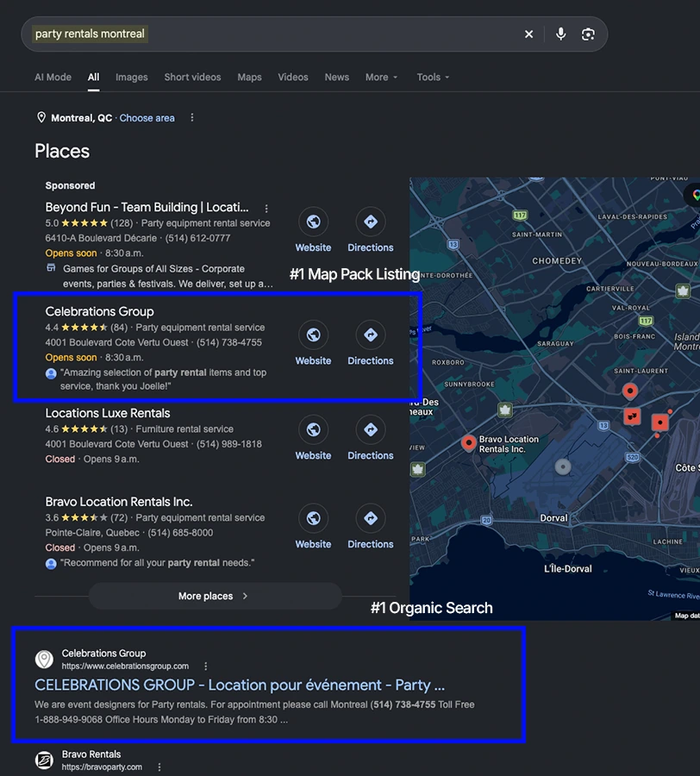Get directions to Beyond Fun via arrow icon
This screenshot has width=700, height=776.
coord(371,222)
